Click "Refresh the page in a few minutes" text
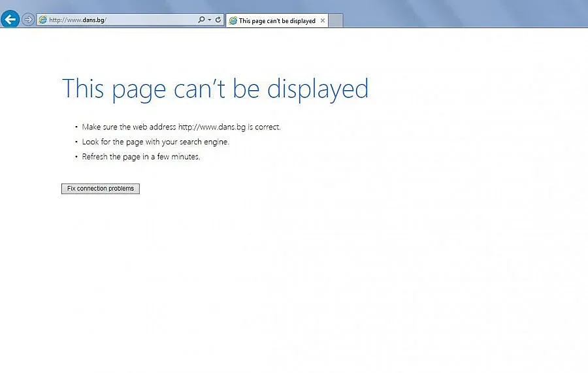 (141, 157)
